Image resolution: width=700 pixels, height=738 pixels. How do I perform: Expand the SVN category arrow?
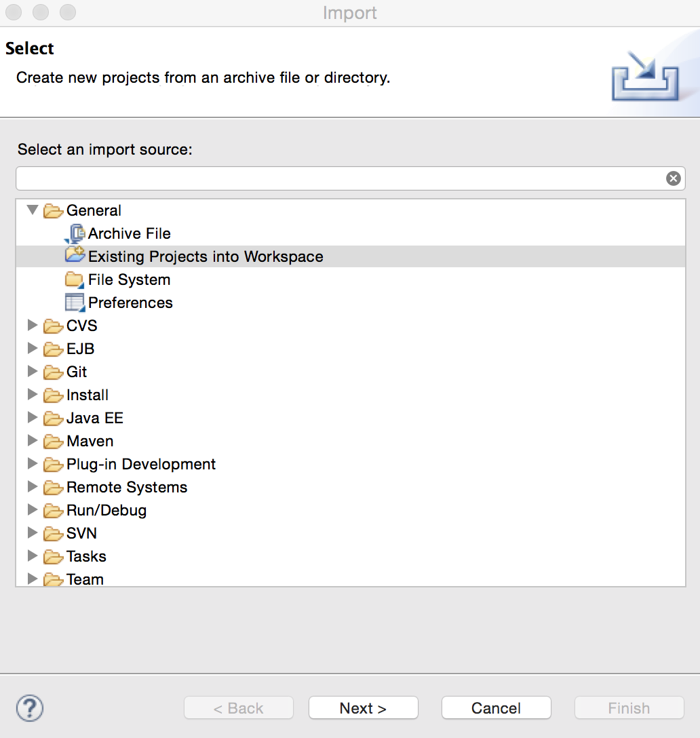point(32,533)
